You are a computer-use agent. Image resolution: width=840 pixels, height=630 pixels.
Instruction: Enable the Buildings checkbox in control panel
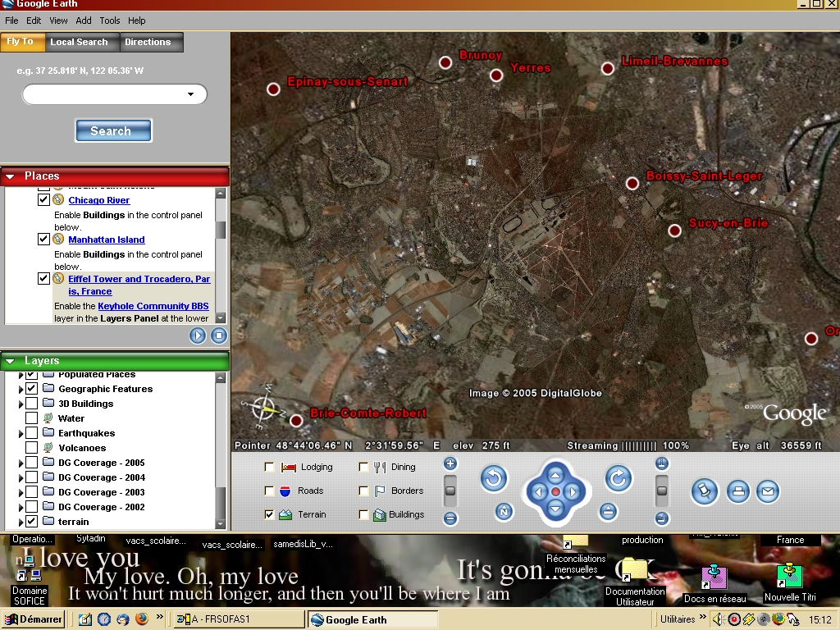pos(363,514)
